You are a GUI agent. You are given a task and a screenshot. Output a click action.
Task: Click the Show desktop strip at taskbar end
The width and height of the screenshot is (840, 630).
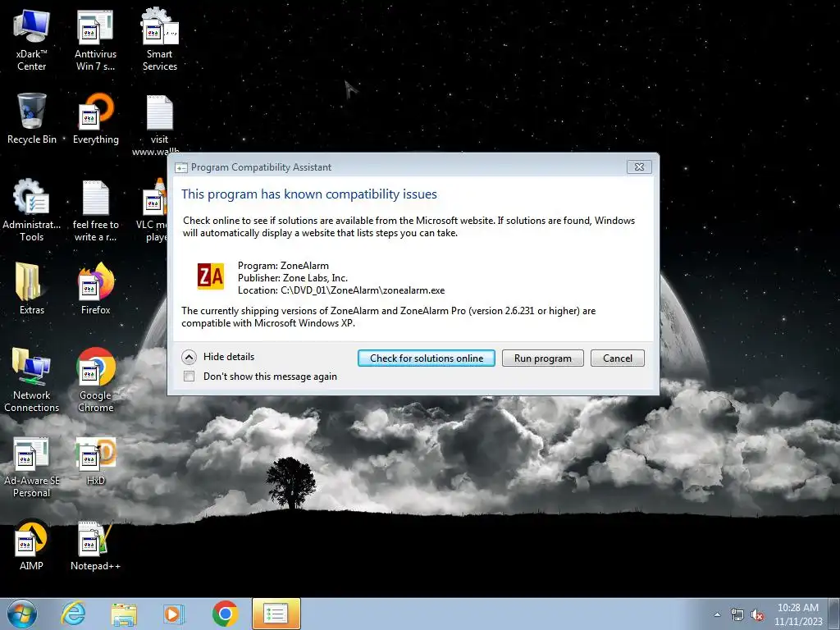(x=836, y=614)
